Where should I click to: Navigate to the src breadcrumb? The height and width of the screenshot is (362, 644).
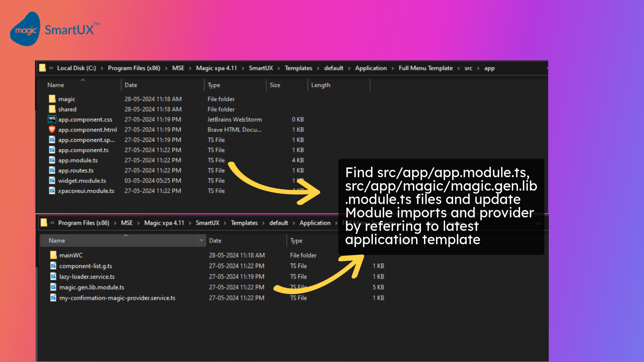(469, 68)
